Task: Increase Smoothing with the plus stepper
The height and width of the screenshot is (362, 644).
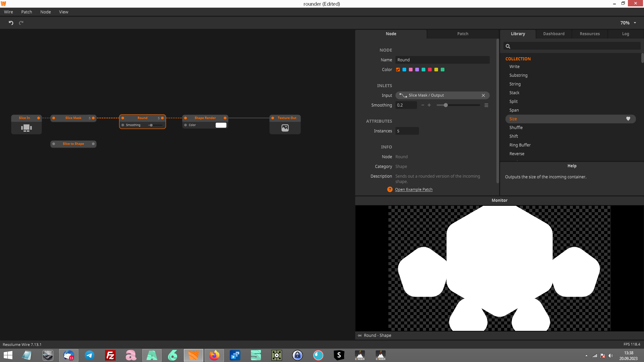Action: (429, 105)
